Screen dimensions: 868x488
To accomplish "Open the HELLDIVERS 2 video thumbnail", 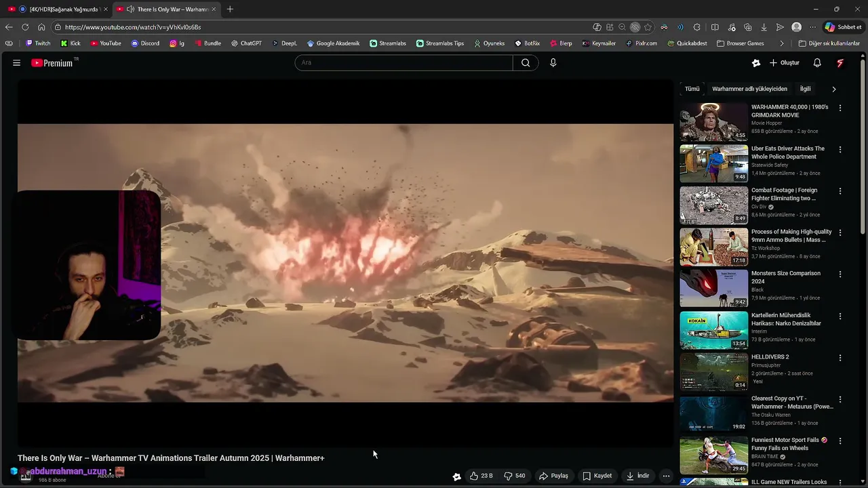I will pyautogui.click(x=714, y=371).
